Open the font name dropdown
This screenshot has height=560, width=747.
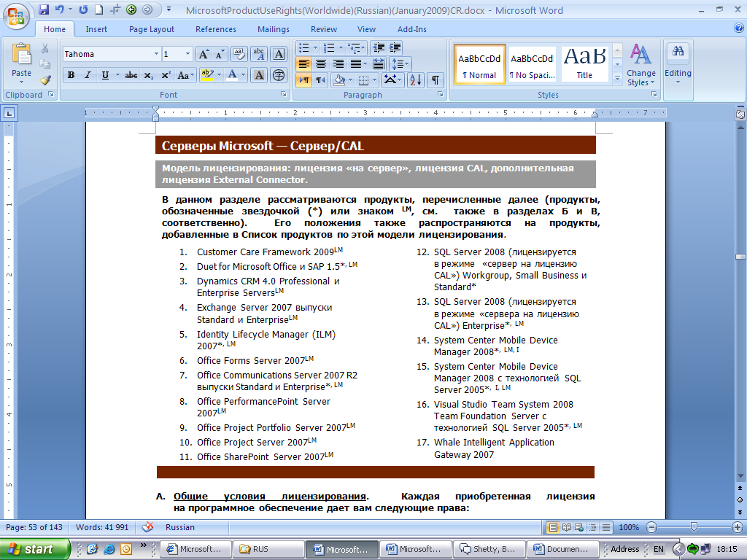coord(156,54)
